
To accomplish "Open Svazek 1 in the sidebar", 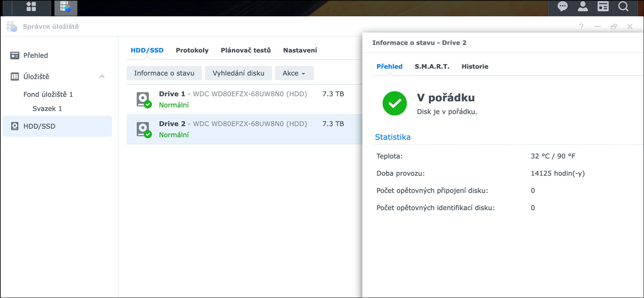I will 47,109.
